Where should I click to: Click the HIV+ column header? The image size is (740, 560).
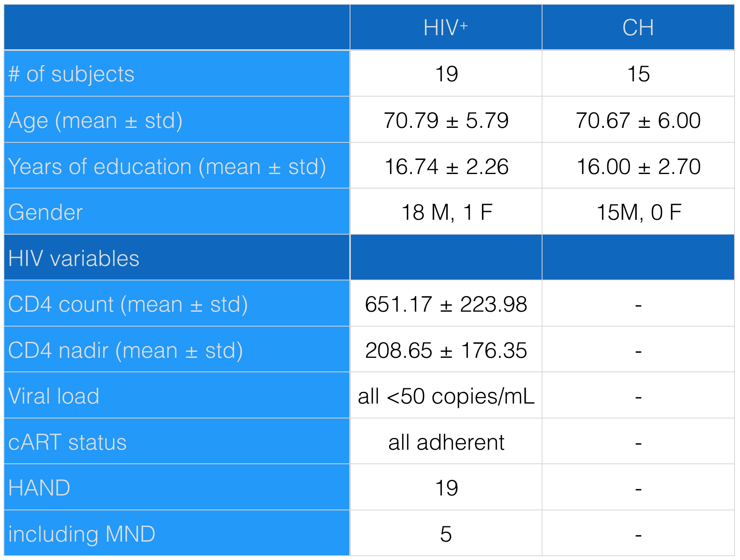[445, 28]
